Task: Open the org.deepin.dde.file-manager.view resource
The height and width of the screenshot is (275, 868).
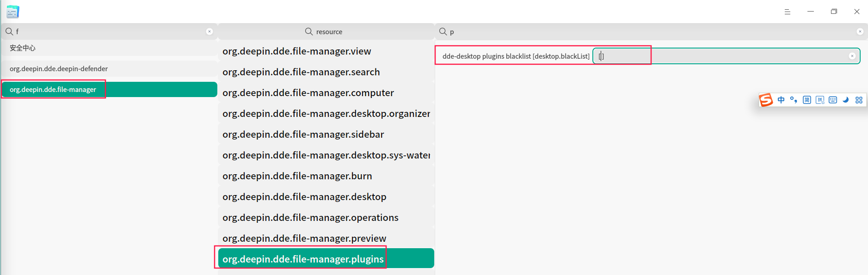Action: coord(326,51)
